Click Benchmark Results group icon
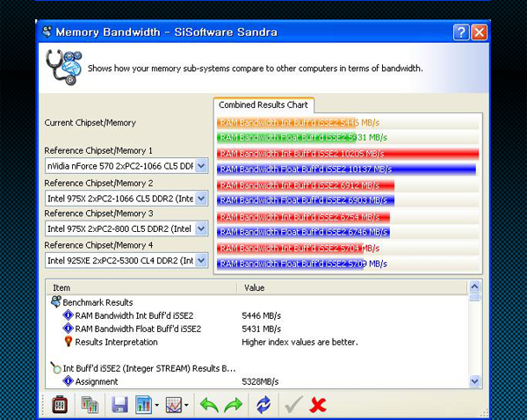Viewport: 527px width, 420px height. tap(56, 301)
